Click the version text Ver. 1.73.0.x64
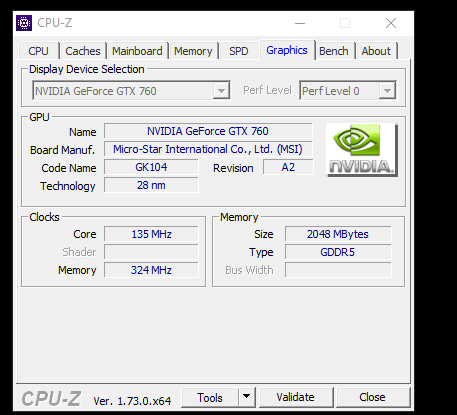 click(x=132, y=401)
